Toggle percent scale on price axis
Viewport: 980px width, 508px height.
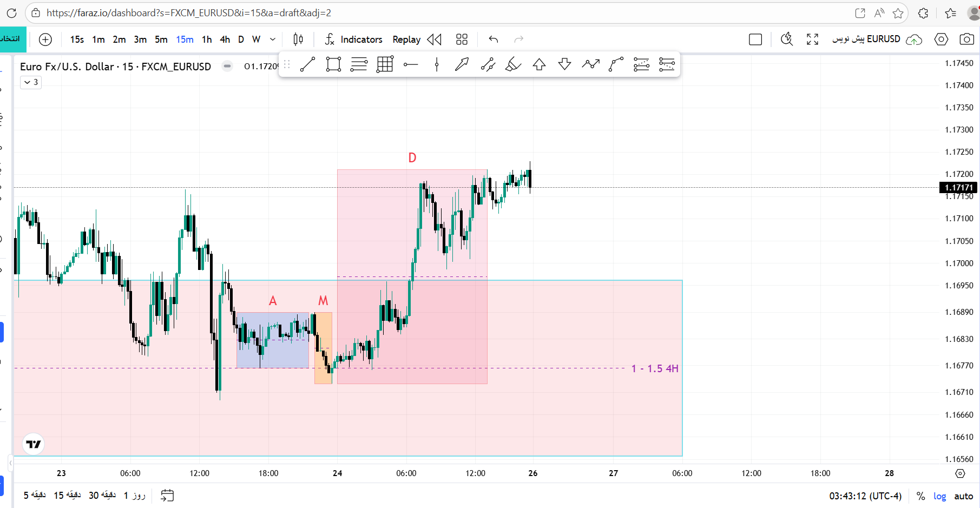click(x=920, y=496)
